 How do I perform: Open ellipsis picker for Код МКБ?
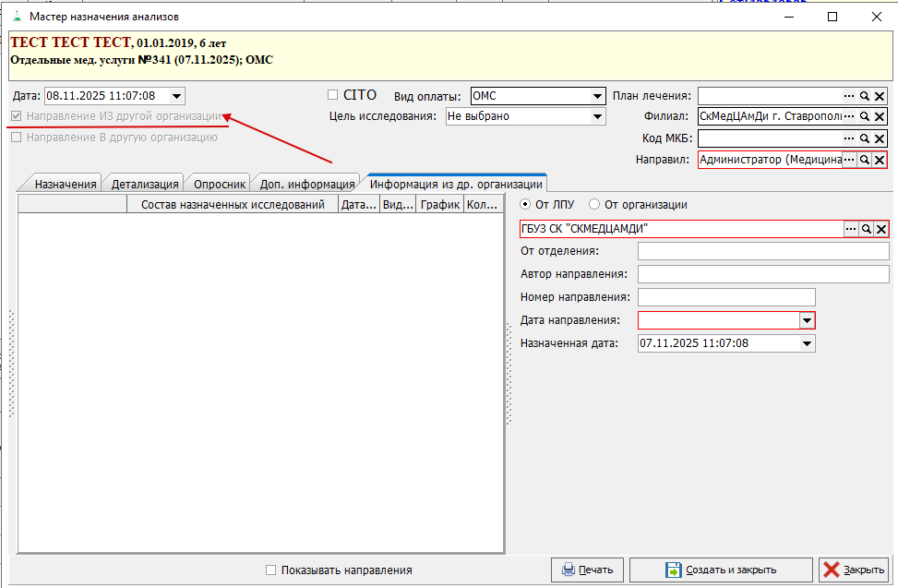pos(849,138)
